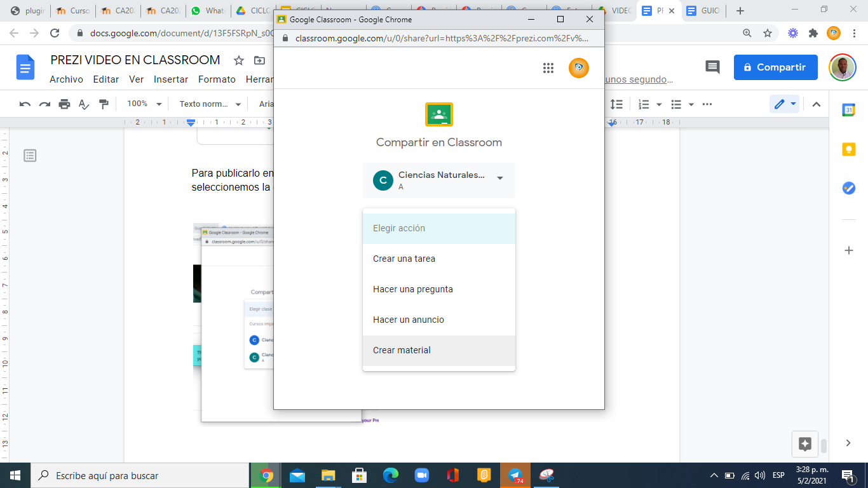Star the PREZI VIDEO EN CLASSROOM document
Image resolution: width=868 pixels, height=488 pixels.
click(239, 60)
